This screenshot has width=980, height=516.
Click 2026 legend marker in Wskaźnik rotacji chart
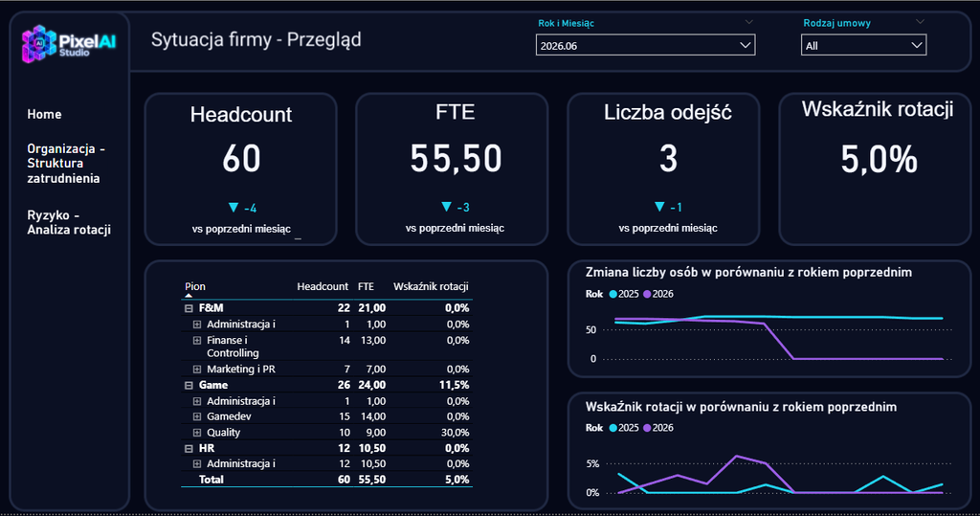click(647, 428)
